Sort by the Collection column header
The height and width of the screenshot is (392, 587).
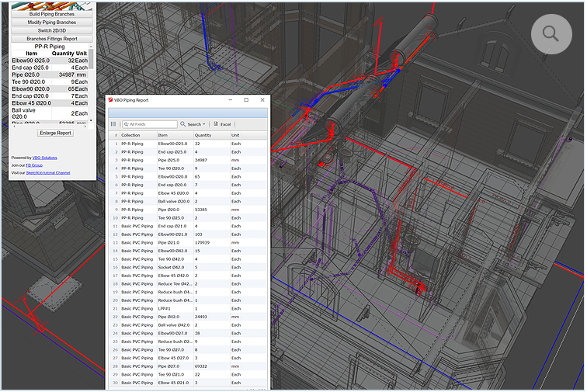coord(130,135)
